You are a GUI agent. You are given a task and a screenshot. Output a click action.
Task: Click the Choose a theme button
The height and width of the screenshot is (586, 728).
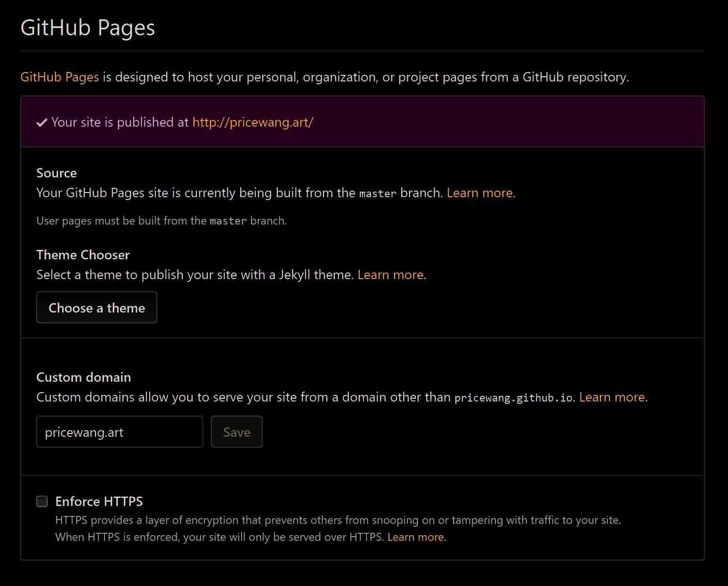[x=97, y=307]
